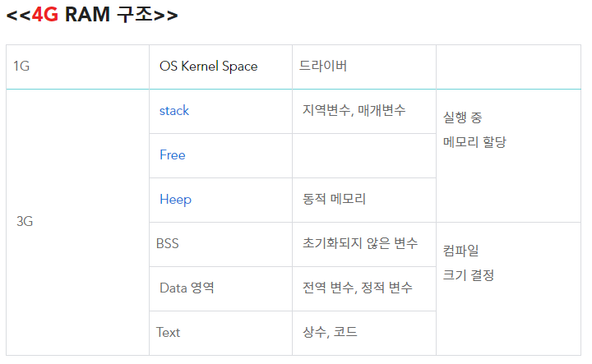Select the BSS cell

[221, 244]
